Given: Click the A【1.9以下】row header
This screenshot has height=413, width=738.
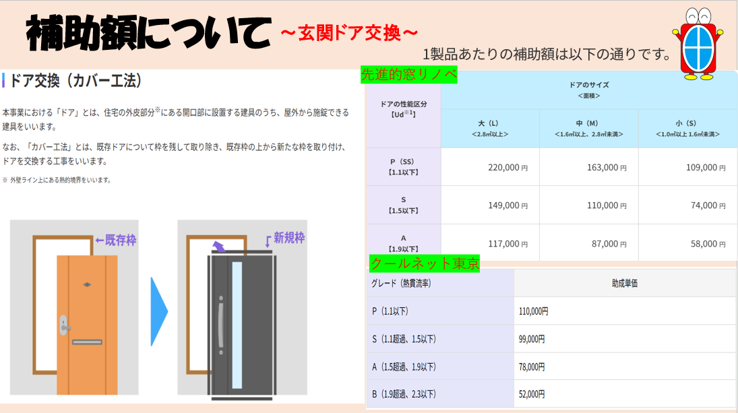Looking at the screenshot, I should tap(403, 243).
